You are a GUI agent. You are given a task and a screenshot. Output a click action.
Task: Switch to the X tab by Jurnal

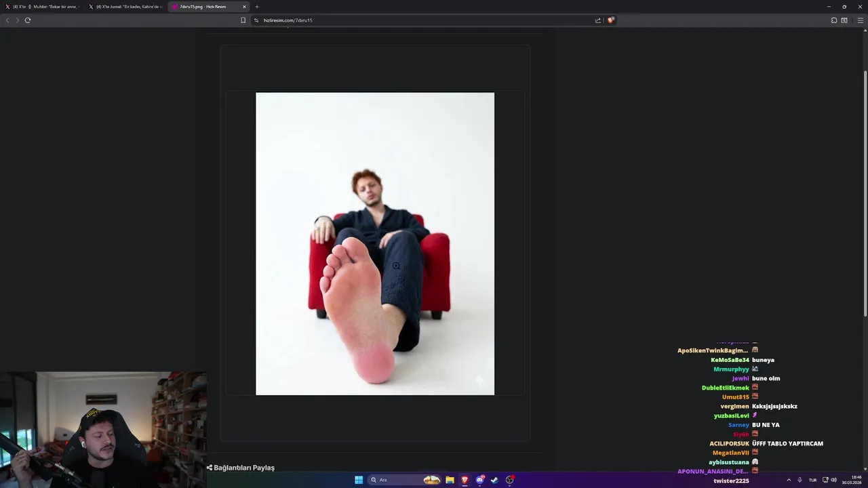coord(125,7)
